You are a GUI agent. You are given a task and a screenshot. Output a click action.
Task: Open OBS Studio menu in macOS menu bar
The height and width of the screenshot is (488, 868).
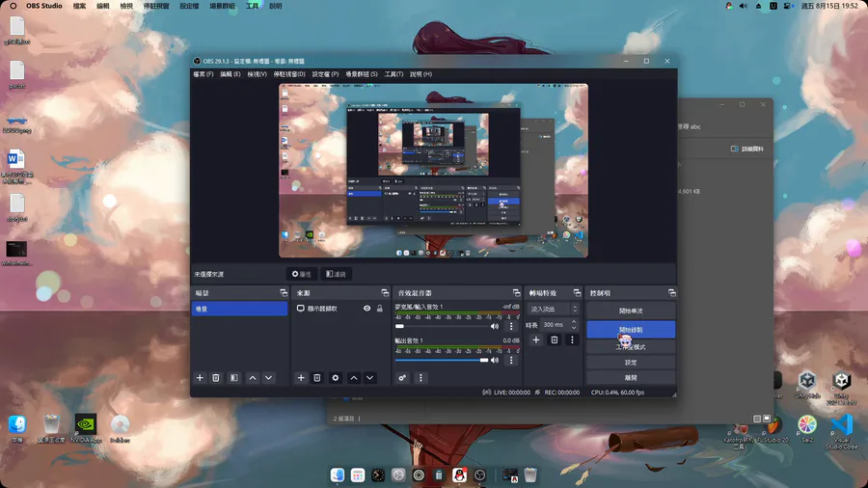pyautogui.click(x=43, y=6)
